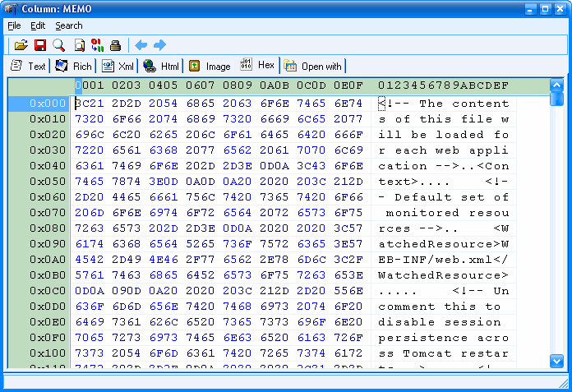Click the document preview toolbar icon
The image size is (572, 392).
click(x=80, y=45)
